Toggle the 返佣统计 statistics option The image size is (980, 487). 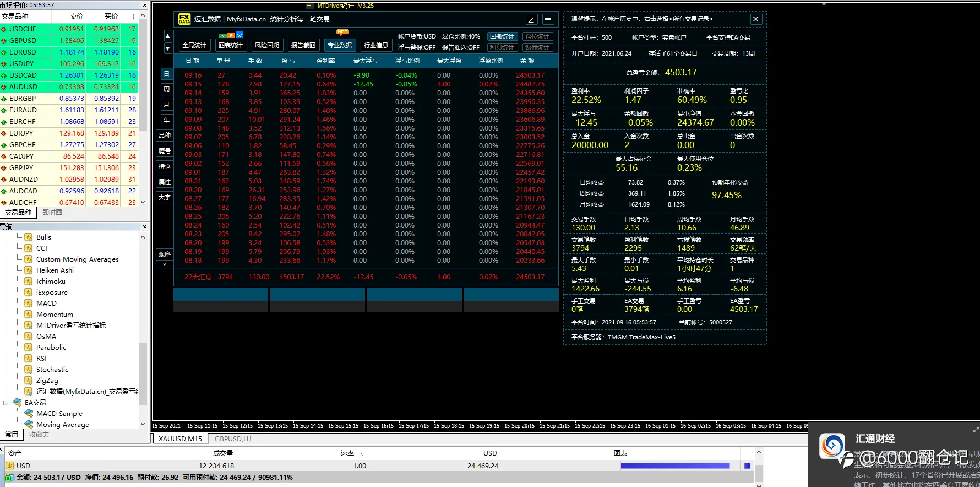[x=537, y=48]
